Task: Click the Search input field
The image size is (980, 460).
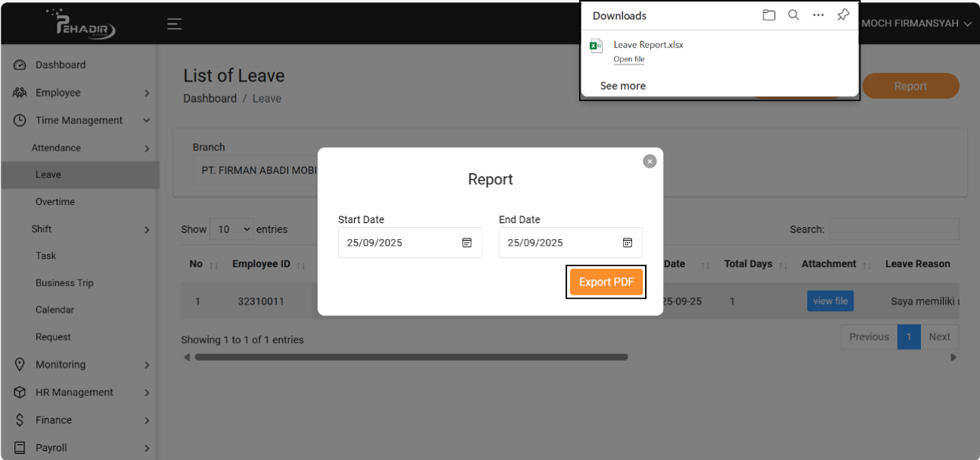Action: [x=894, y=229]
